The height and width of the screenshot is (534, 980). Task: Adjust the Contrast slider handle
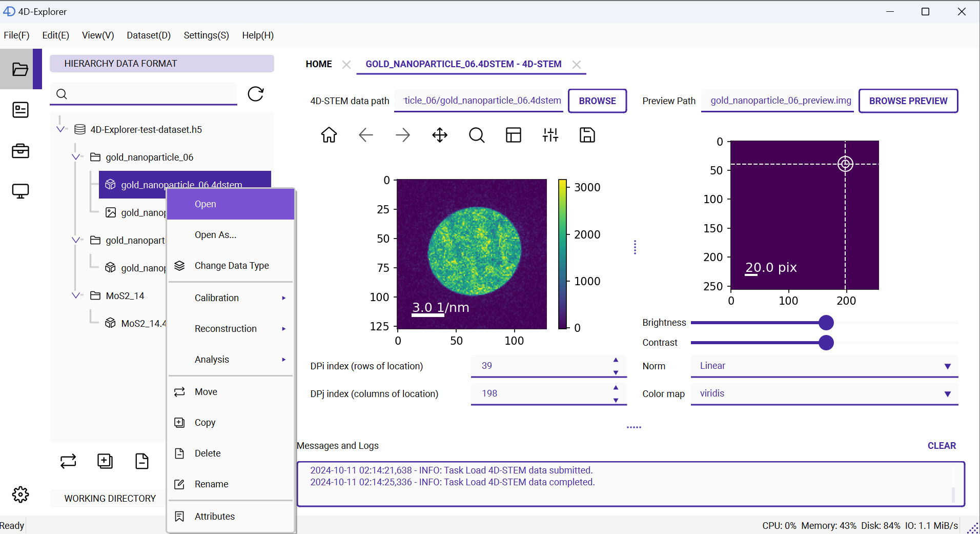coord(826,343)
